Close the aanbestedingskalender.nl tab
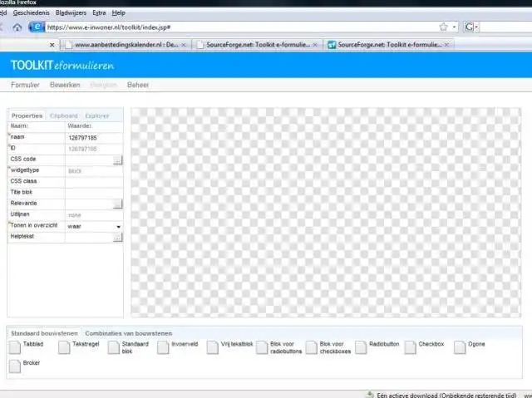 click(x=184, y=44)
